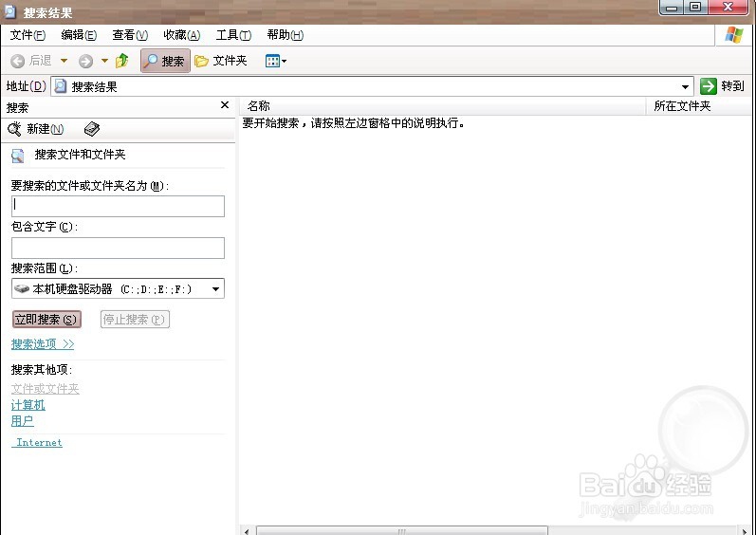Open the 文件(F) menu
Image resolution: width=756 pixels, height=535 pixels.
coord(28,35)
